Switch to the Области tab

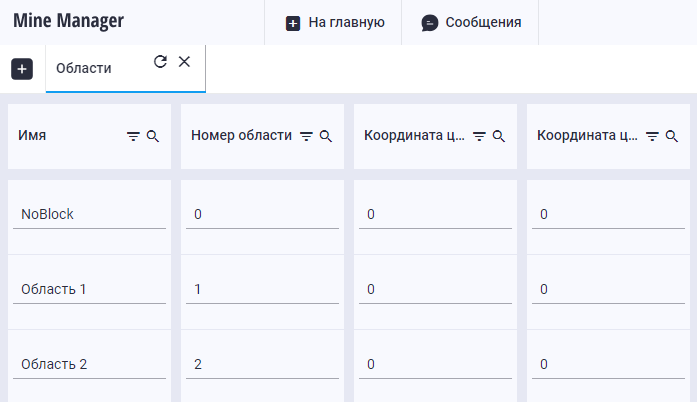[x=84, y=68]
